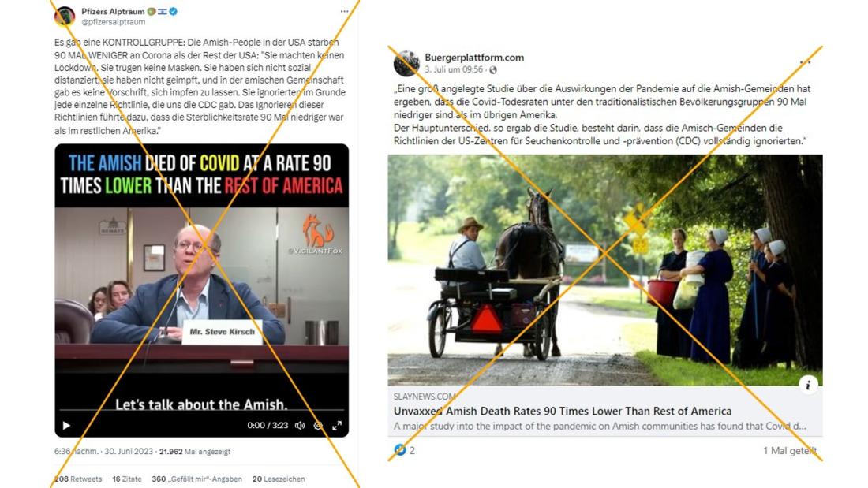Mute the video with speaker icon
This screenshot has width=868, height=488.
[300, 426]
